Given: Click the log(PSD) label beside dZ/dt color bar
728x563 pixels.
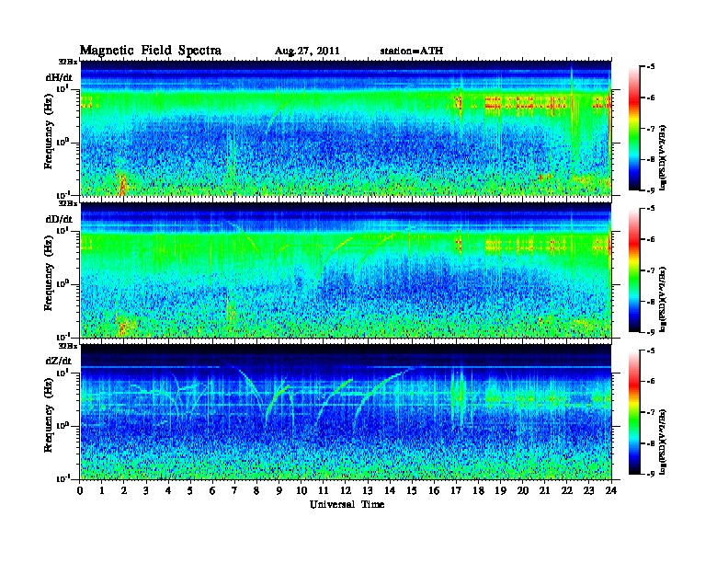Looking at the screenshot, I should click(664, 442).
